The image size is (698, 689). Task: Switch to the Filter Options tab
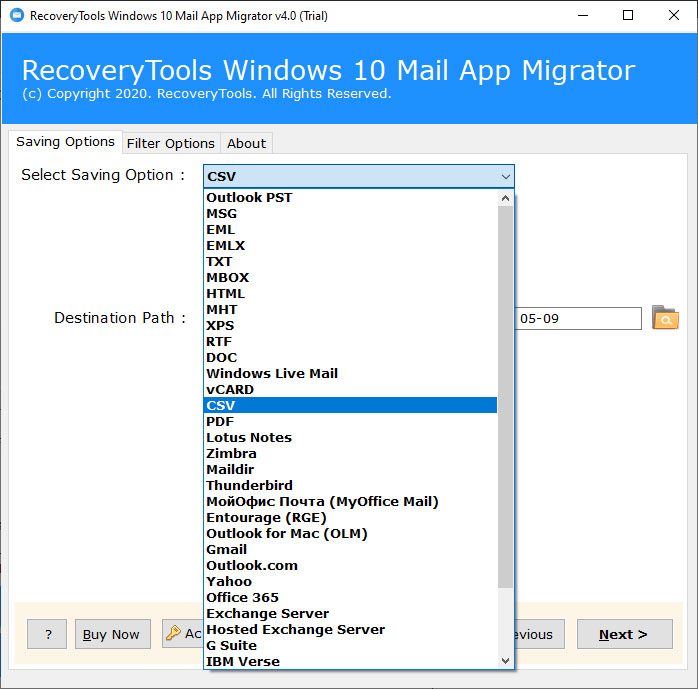tap(171, 143)
